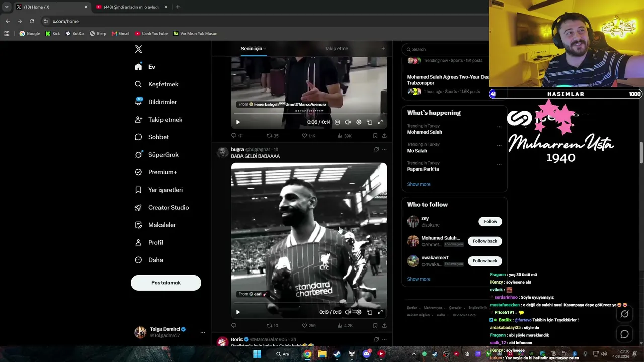The height and width of the screenshot is (362, 644).
Task: Switch to the YouTube browser tab
Action: (x=131, y=7)
